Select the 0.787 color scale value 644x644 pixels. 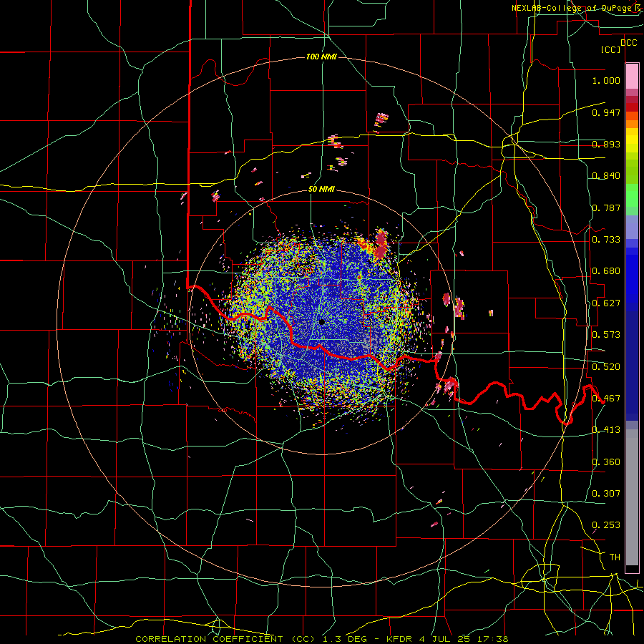[606, 208]
